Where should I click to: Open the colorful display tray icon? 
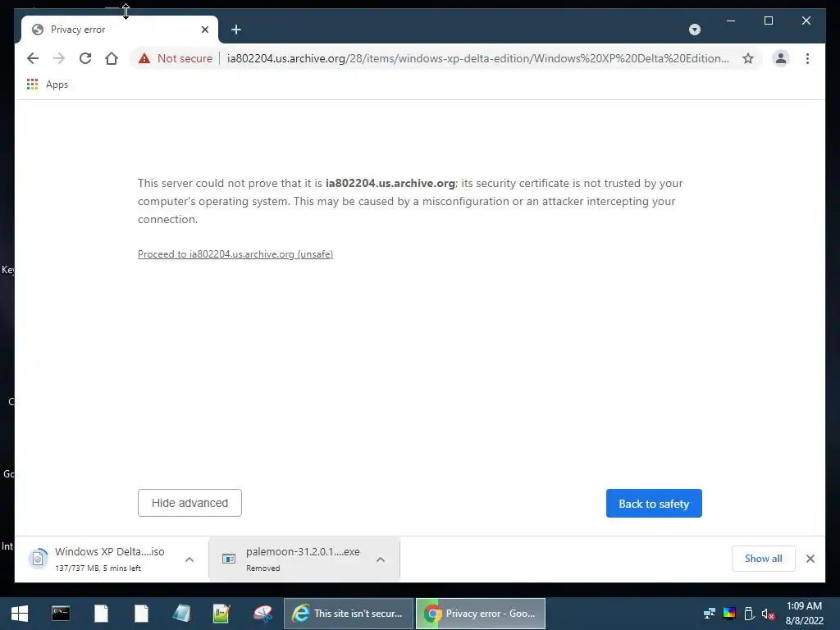(729, 614)
